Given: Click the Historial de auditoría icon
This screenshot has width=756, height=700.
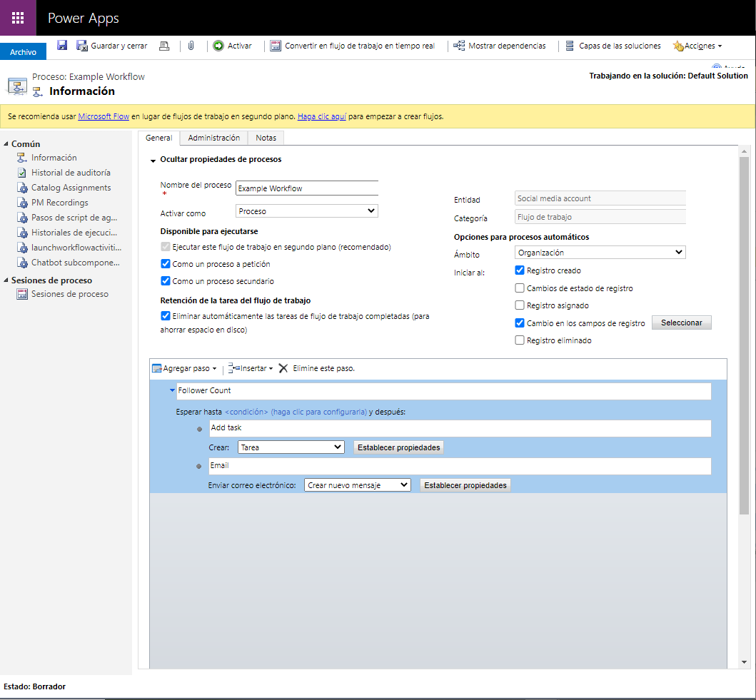Looking at the screenshot, I should (21, 173).
